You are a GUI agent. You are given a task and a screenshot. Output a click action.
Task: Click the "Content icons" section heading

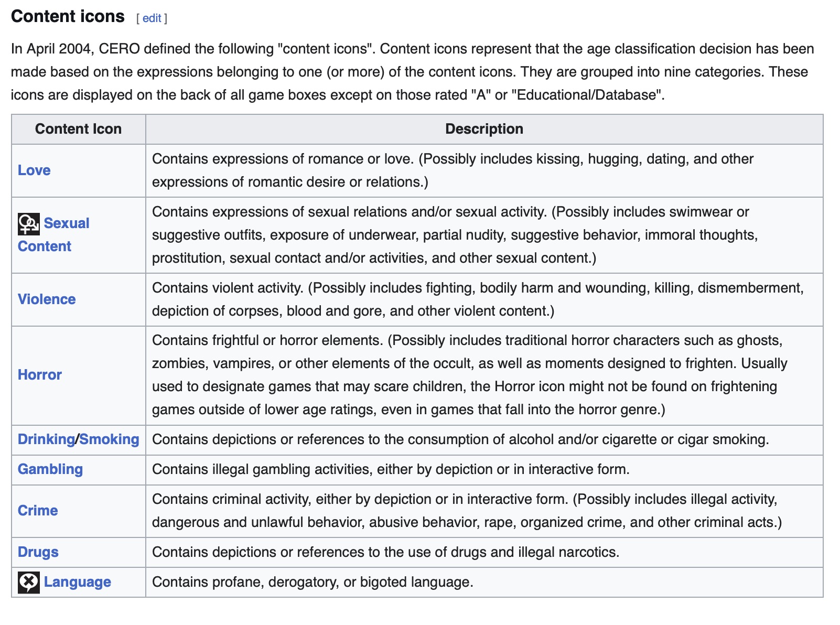pyautogui.click(x=68, y=17)
